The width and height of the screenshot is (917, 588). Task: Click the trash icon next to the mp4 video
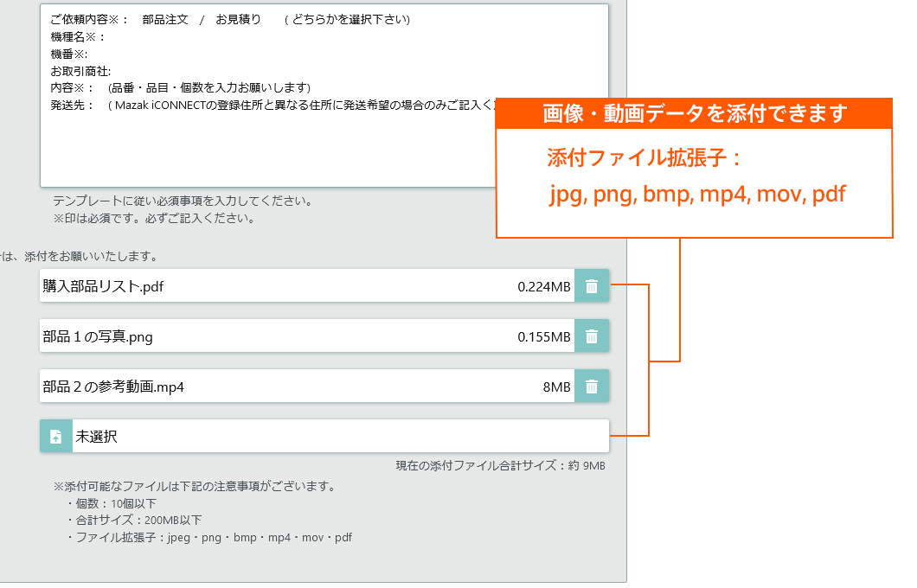[592, 386]
